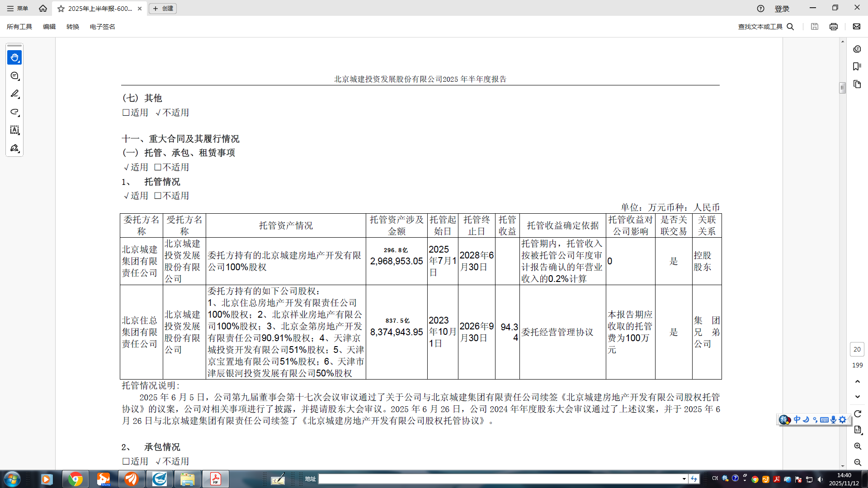Click the signature stamp tool
The width and height of the screenshot is (868, 488).
point(14,148)
